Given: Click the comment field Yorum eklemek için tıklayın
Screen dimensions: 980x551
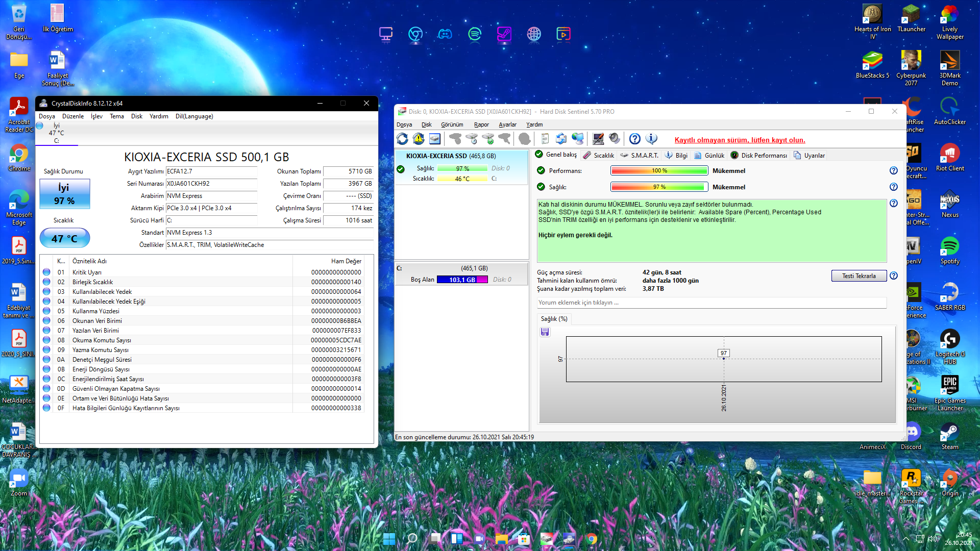Looking at the screenshot, I should tap(712, 303).
